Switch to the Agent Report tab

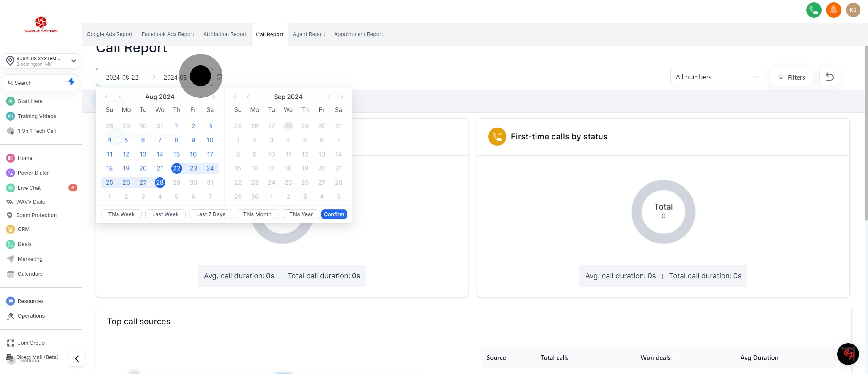pos(309,34)
